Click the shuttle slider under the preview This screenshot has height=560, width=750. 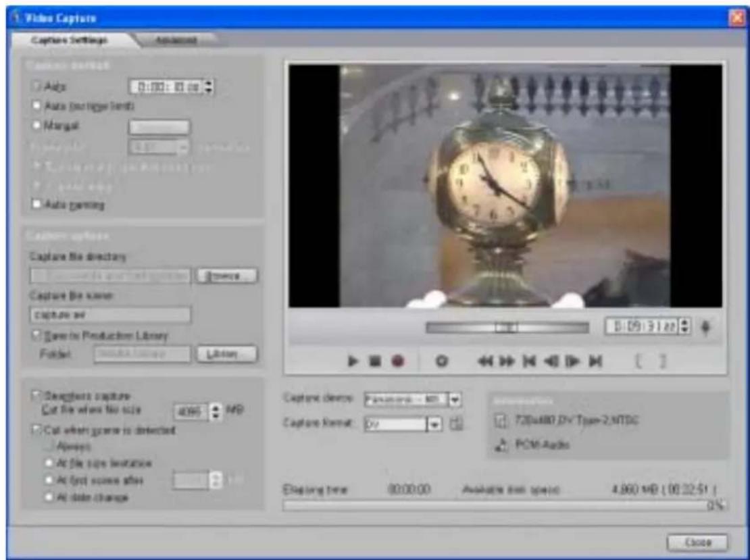click(x=507, y=328)
